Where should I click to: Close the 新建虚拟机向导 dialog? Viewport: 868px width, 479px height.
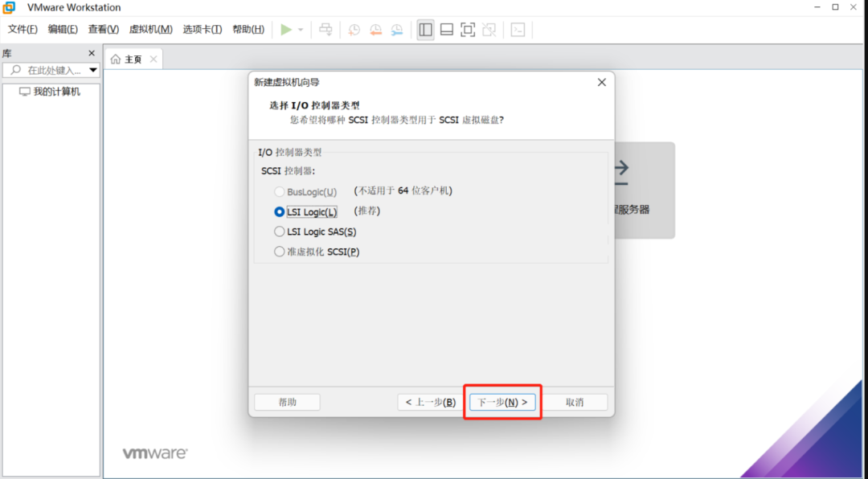pyautogui.click(x=602, y=83)
